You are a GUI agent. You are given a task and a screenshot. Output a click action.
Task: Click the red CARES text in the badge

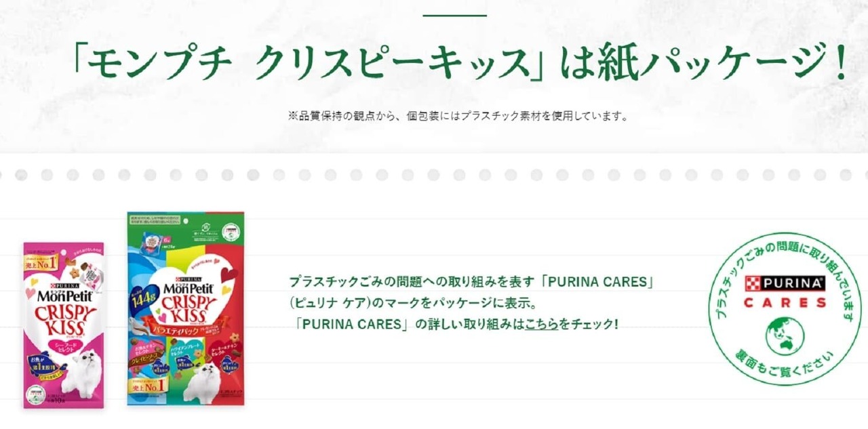coord(785,303)
